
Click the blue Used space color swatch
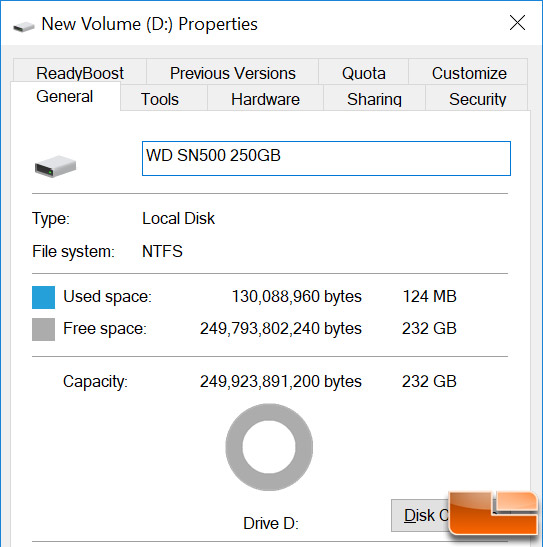click(x=43, y=297)
